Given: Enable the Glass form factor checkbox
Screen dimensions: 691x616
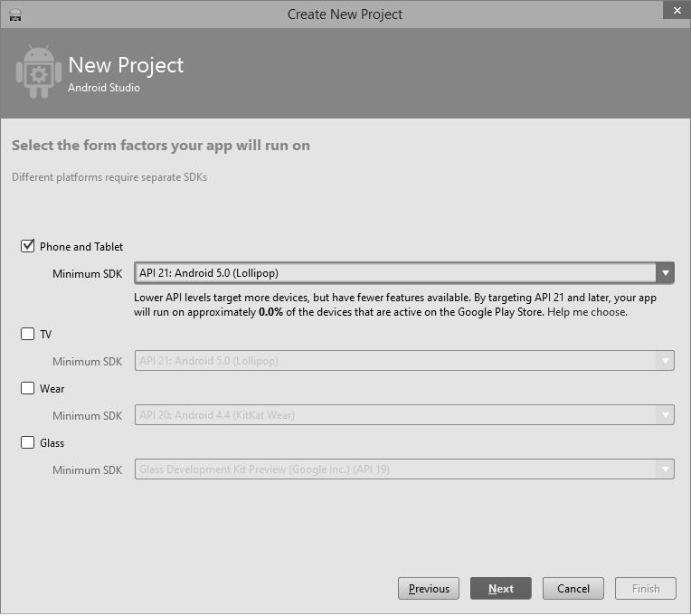Looking at the screenshot, I should pyautogui.click(x=27, y=442).
